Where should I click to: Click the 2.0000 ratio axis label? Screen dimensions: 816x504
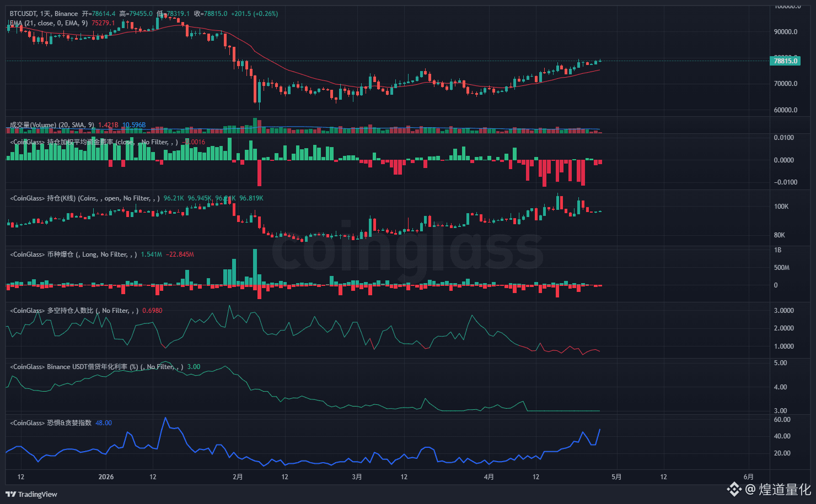784,328
